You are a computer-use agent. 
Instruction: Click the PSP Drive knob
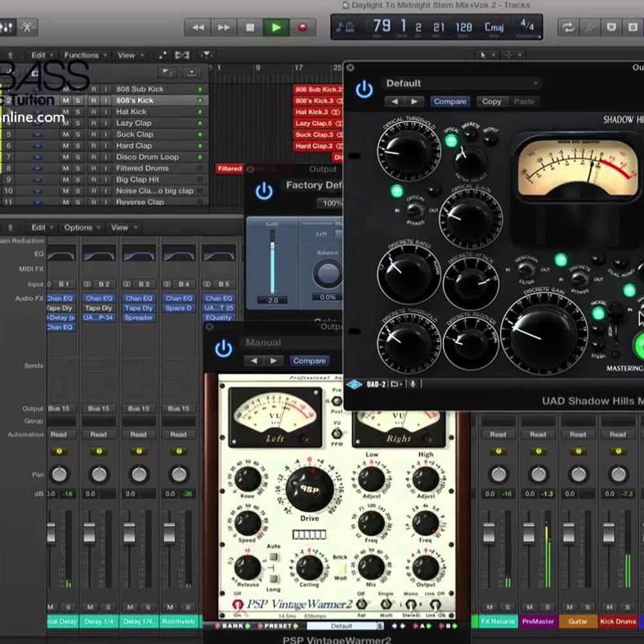[310, 489]
